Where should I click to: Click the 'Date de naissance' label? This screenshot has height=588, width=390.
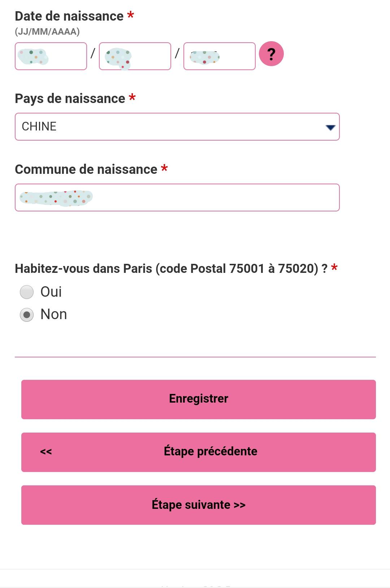click(x=69, y=16)
